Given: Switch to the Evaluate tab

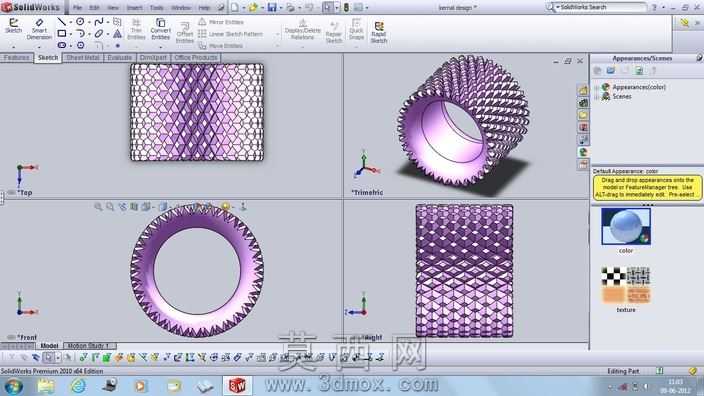Looking at the screenshot, I should pyautogui.click(x=119, y=57).
